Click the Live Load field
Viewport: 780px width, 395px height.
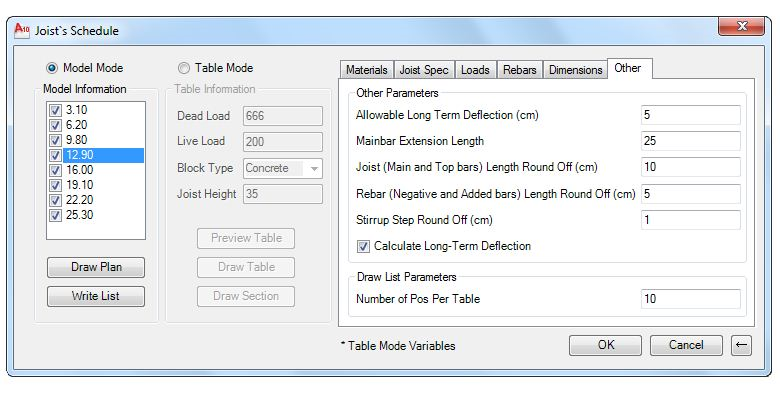pos(283,142)
